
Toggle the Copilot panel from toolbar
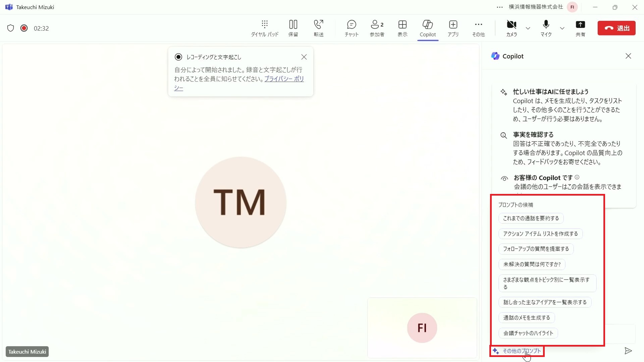click(x=428, y=28)
